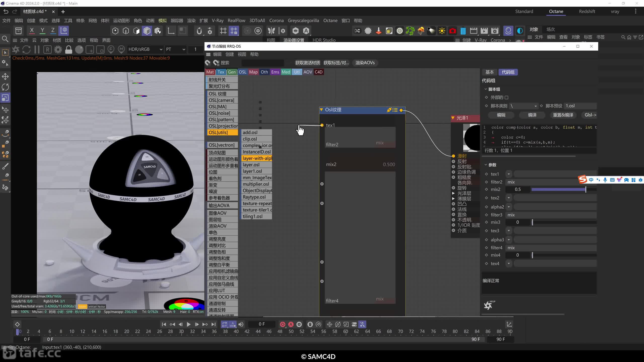Click the X axis lock icon
Screen dimensions: 644x362
point(32,31)
